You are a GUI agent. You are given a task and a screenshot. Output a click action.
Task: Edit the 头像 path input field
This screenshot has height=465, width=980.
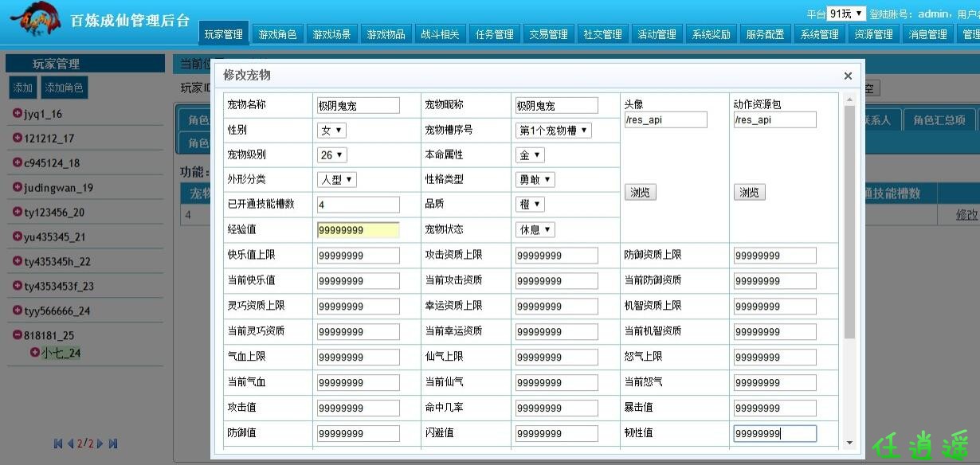(666, 119)
